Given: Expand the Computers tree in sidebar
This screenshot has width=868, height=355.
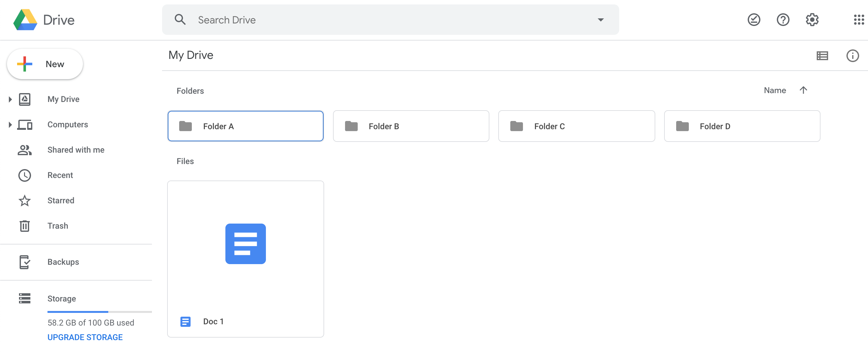Looking at the screenshot, I should tap(10, 125).
